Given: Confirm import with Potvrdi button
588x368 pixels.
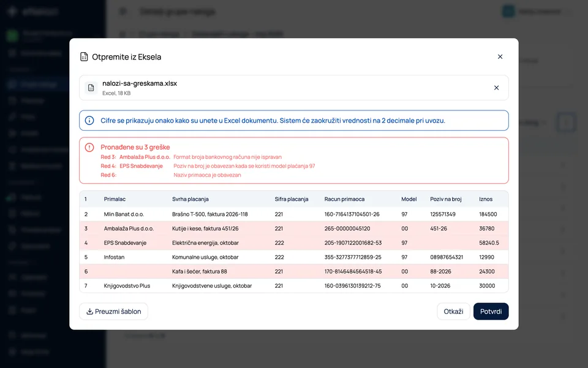Looking at the screenshot, I should click(x=491, y=312).
